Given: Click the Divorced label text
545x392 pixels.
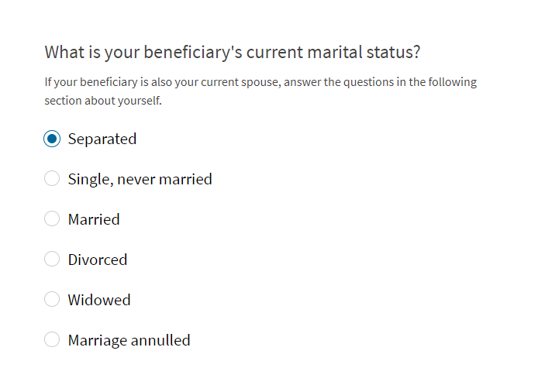Looking at the screenshot, I should click(98, 260).
